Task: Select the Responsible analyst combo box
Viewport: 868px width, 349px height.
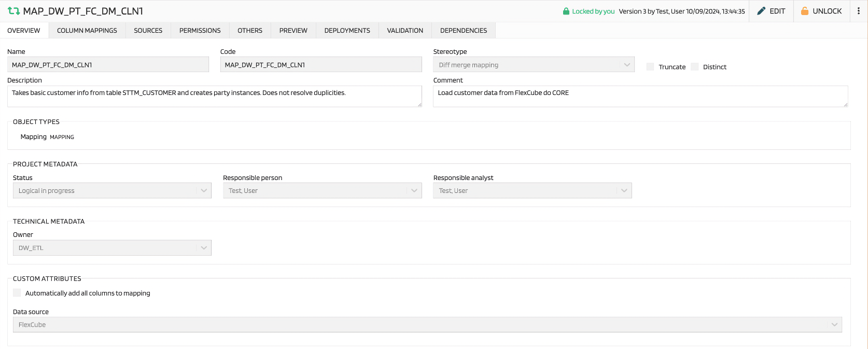Action: [532, 191]
